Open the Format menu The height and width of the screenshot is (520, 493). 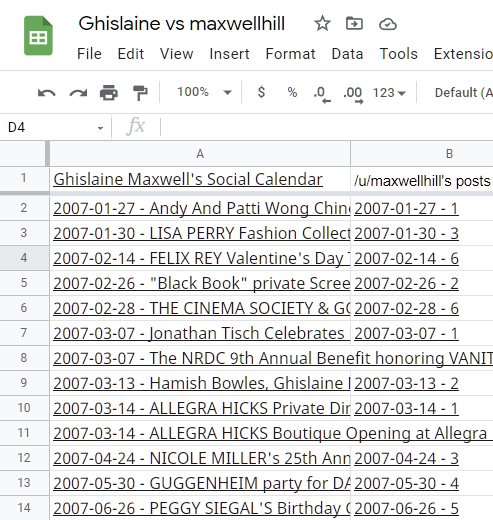(290, 54)
